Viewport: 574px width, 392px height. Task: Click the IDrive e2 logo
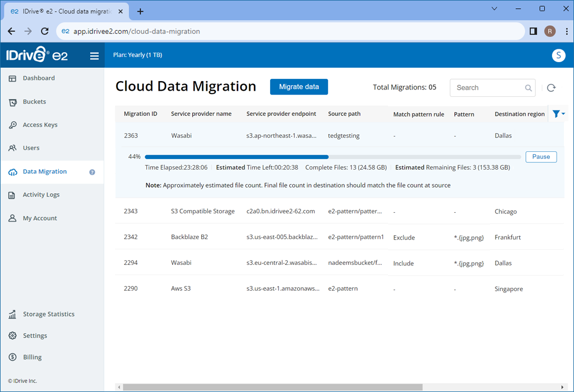coord(37,55)
